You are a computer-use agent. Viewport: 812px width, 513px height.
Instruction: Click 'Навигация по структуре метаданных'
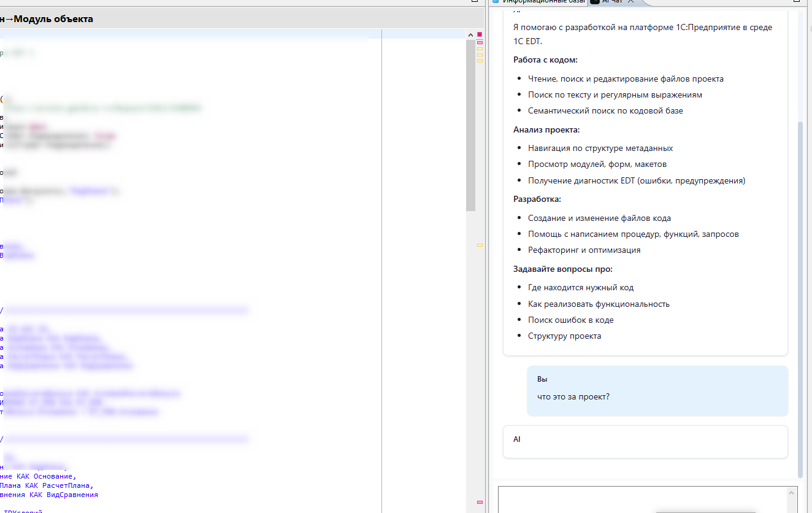tap(600, 148)
